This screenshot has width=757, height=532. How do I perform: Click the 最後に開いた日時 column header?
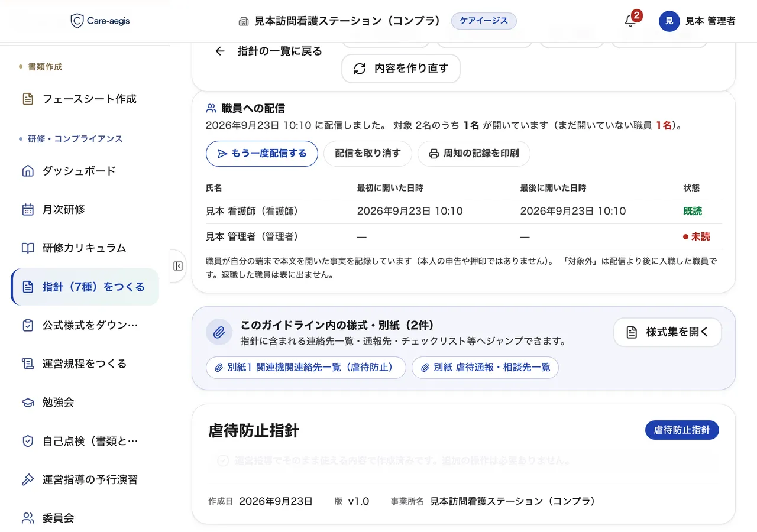click(x=554, y=188)
